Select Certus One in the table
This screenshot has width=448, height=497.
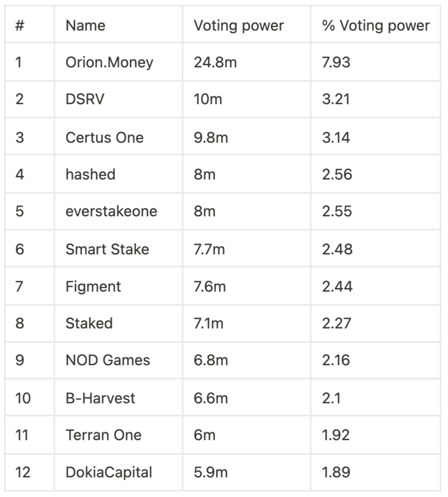point(104,138)
